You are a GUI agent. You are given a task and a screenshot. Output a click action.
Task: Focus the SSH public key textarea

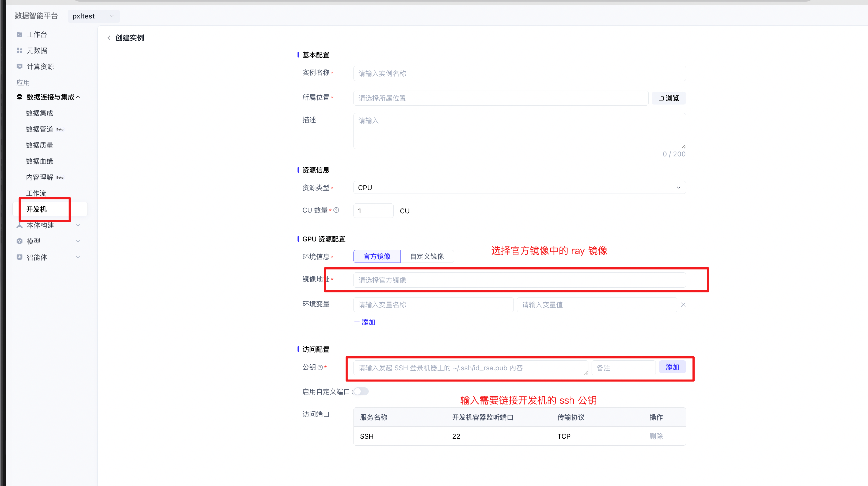(x=471, y=368)
